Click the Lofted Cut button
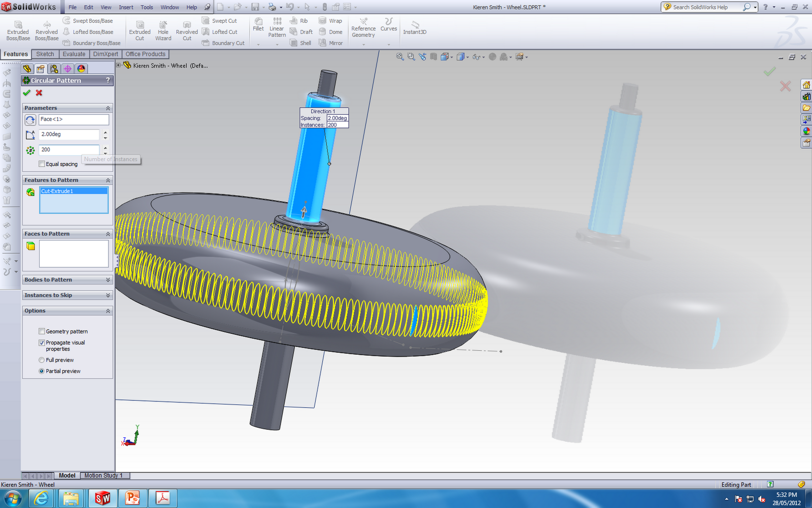 pos(220,32)
